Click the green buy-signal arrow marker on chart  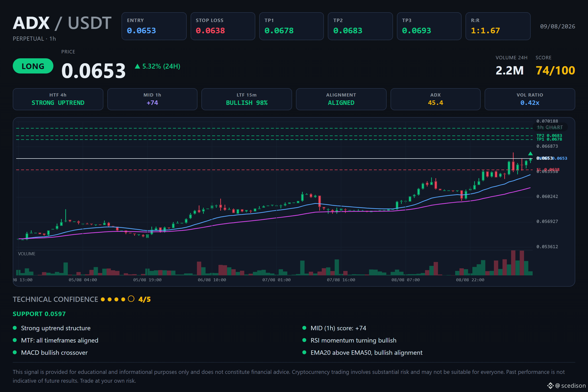(530, 154)
